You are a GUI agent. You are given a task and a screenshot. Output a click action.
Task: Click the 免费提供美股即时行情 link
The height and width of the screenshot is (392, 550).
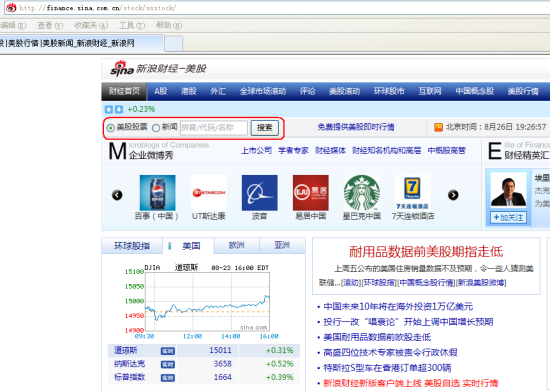pos(356,127)
